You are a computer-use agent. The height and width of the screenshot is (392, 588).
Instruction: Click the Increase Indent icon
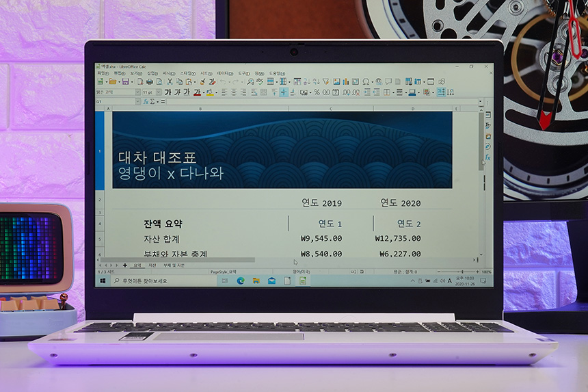click(367, 92)
